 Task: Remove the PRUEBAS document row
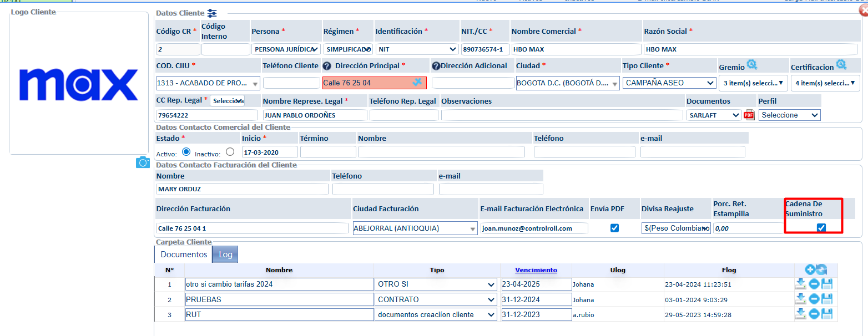814,299
